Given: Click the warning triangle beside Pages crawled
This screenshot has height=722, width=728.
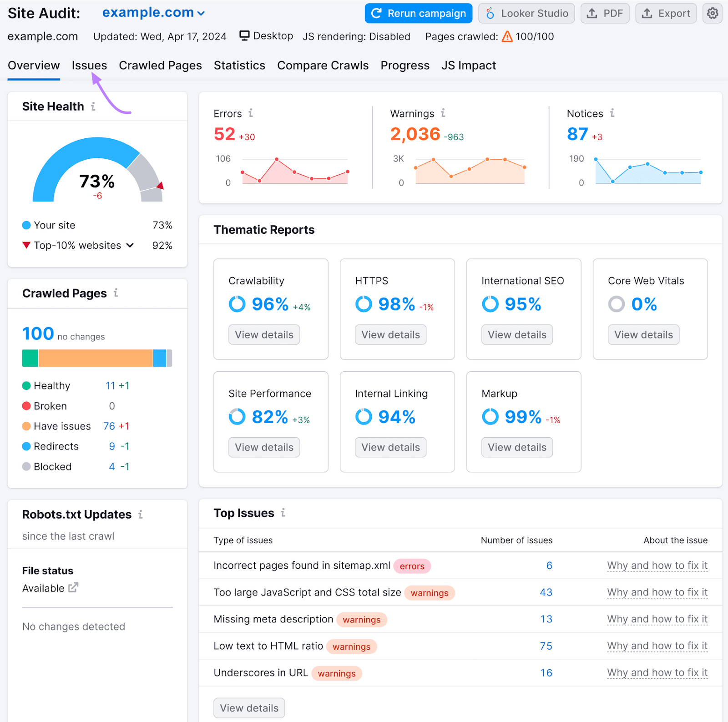Looking at the screenshot, I should [506, 36].
